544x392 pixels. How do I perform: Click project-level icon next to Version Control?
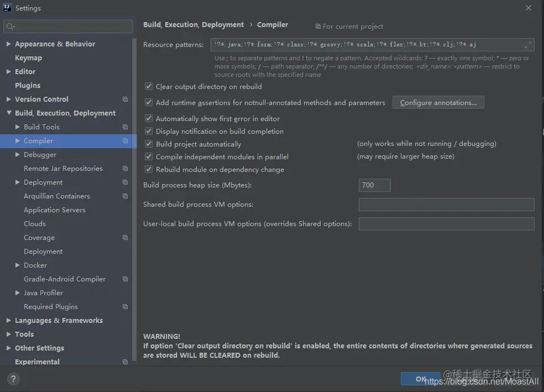click(125, 99)
